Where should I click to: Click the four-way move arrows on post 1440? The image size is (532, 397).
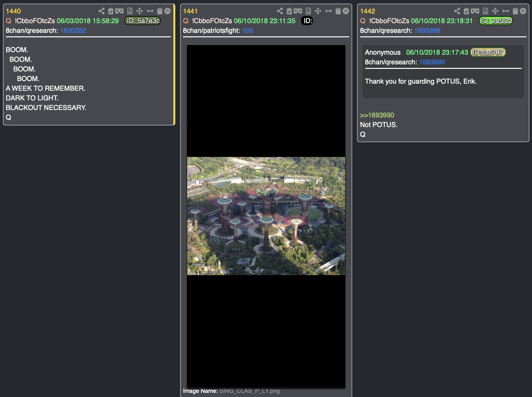point(140,11)
